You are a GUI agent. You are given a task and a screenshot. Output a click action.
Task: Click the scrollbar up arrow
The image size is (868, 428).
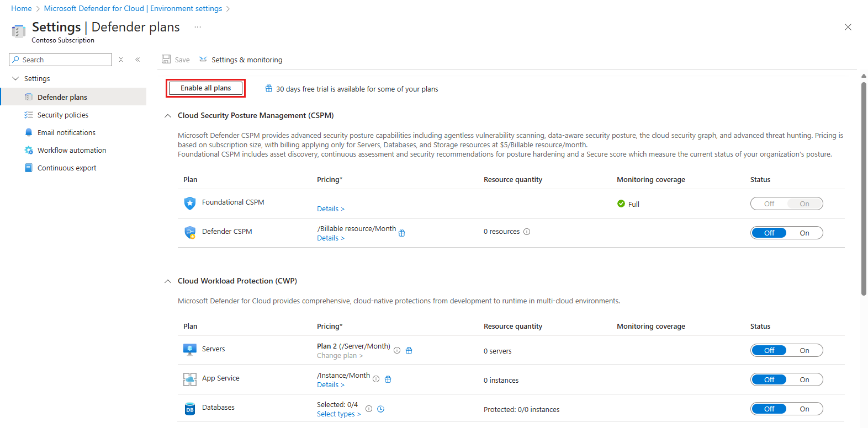coord(864,76)
